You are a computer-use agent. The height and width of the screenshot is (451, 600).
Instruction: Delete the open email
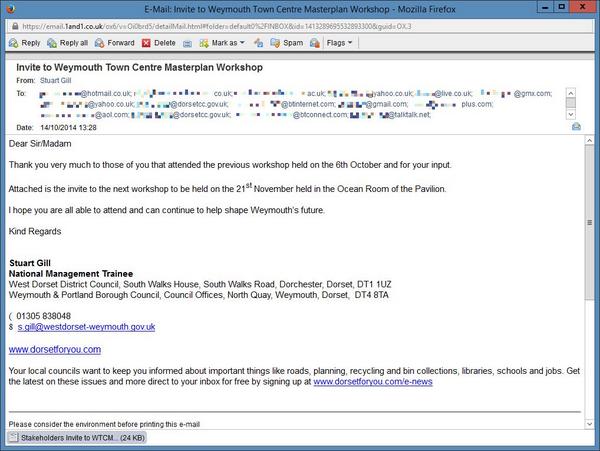pos(159,43)
